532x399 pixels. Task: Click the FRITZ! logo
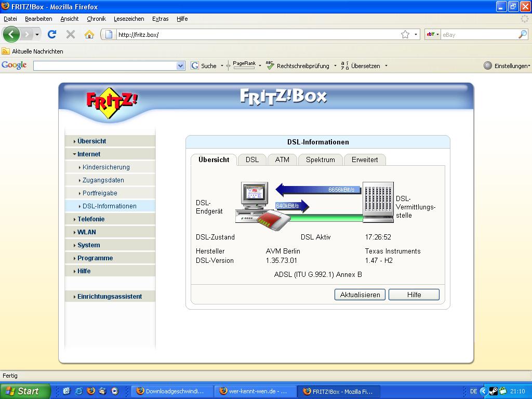[111, 102]
